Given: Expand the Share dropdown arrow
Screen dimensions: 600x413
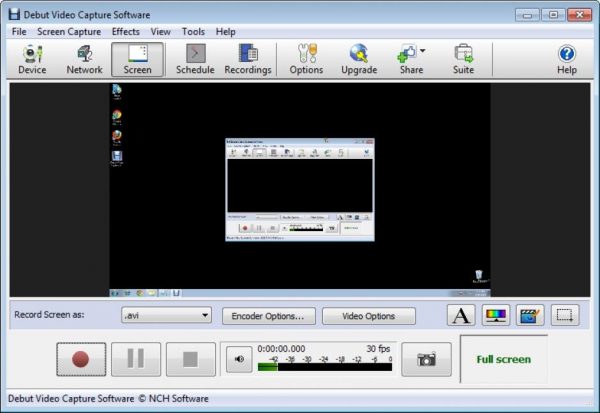Looking at the screenshot, I should click(422, 51).
